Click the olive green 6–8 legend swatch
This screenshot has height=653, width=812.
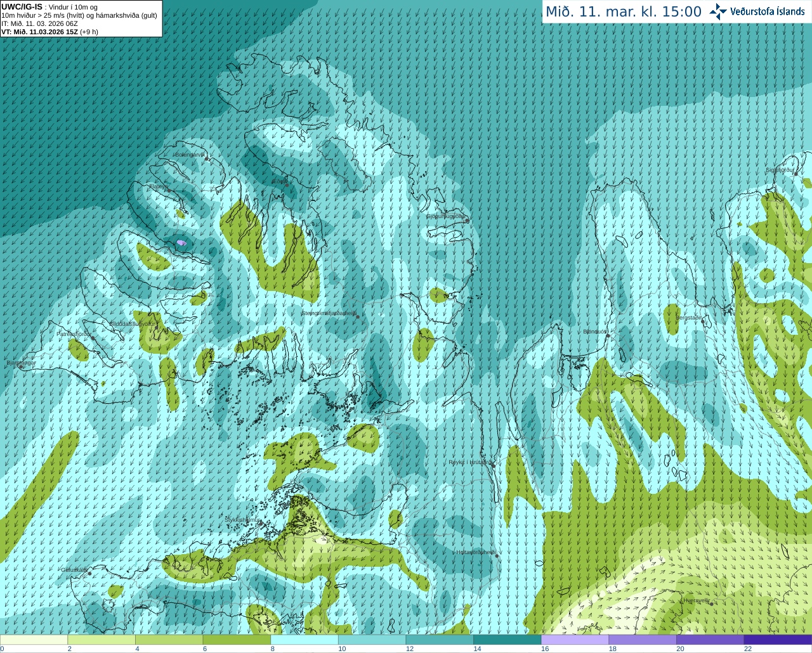(x=237, y=640)
